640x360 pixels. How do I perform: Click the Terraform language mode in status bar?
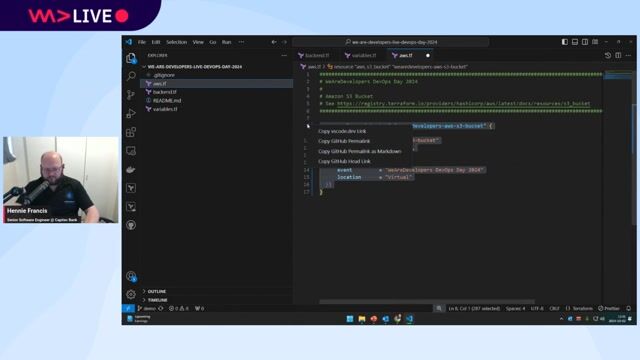580,309
